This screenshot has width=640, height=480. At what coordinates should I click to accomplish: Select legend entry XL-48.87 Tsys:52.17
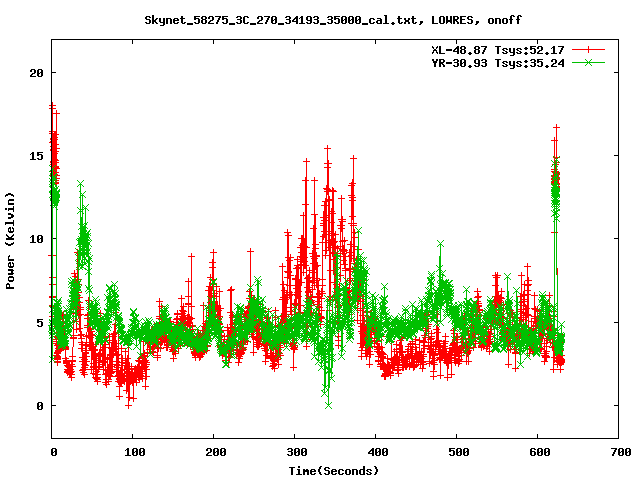click(x=498, y=50)
